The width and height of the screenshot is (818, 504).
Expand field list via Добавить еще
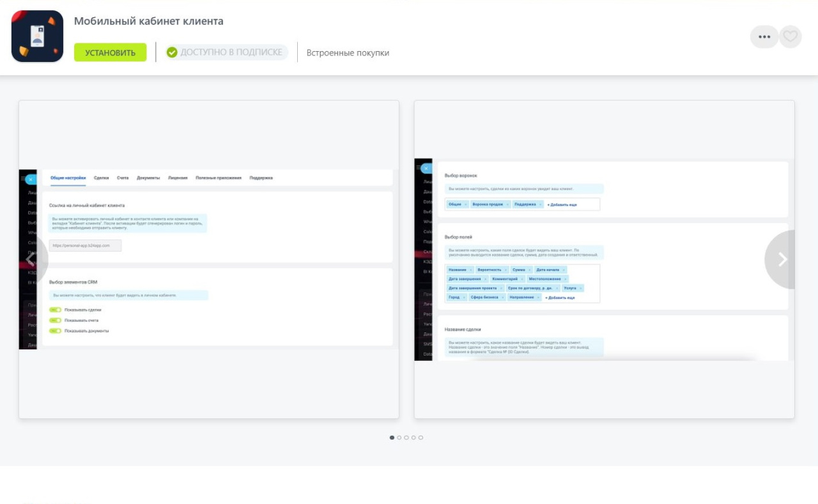[x=560, y=298]
